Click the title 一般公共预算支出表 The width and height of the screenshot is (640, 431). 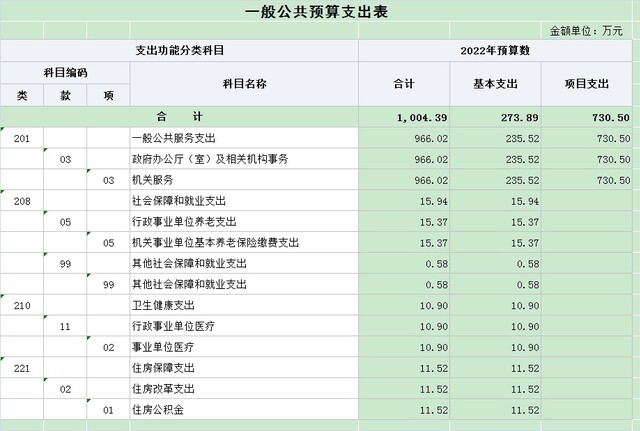click(x=316, y=12)
